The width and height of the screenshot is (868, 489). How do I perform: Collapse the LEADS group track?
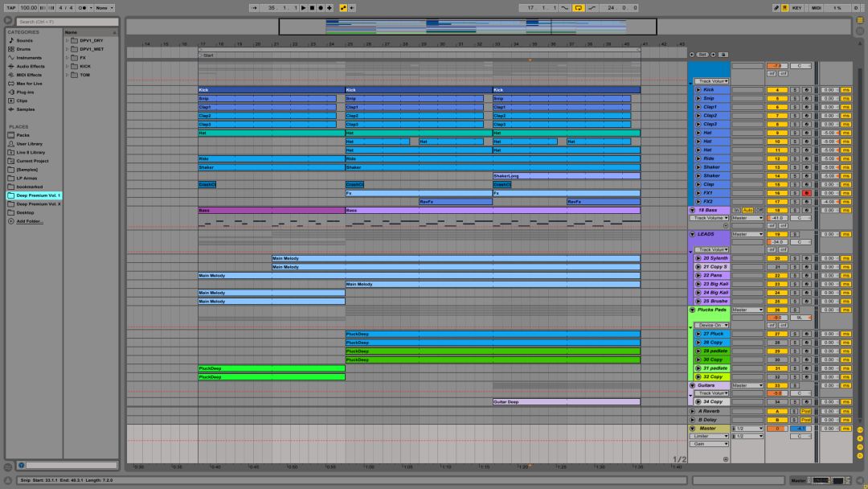click(692, 234)
